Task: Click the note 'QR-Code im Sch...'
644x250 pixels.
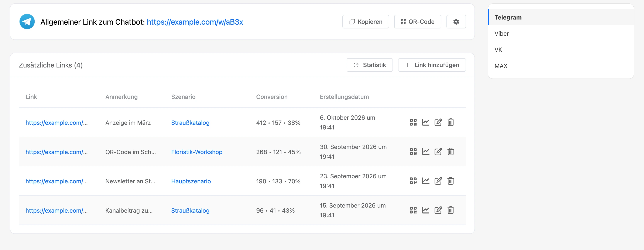Action: (130, 152)
